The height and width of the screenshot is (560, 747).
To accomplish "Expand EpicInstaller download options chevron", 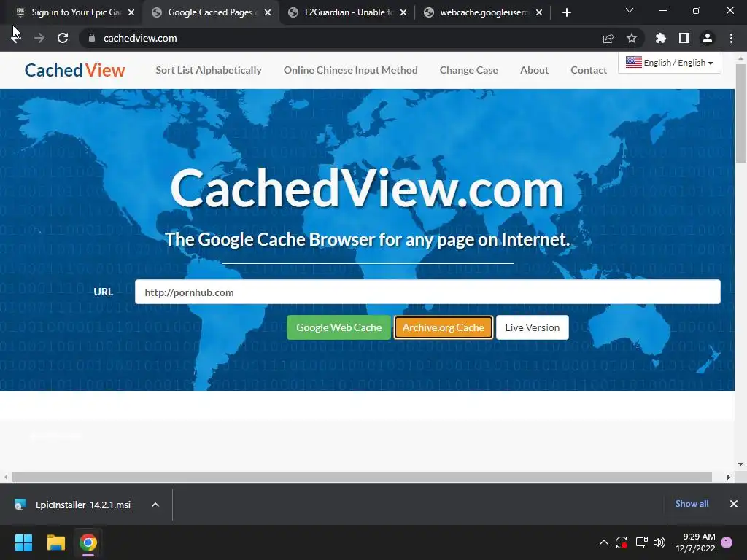I will 155,505.
